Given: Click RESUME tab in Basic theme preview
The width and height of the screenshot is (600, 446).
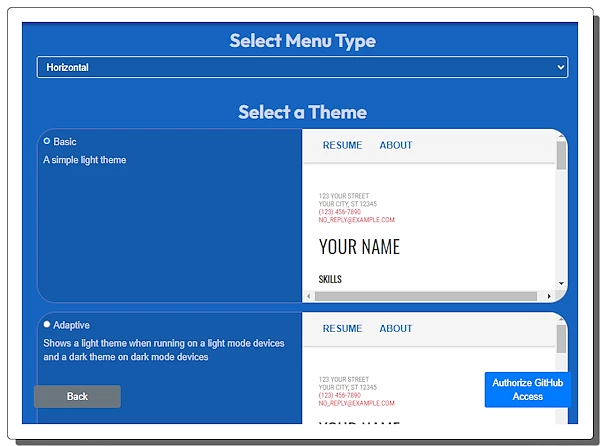Looking at the screenshot, I should pos(342,145).
